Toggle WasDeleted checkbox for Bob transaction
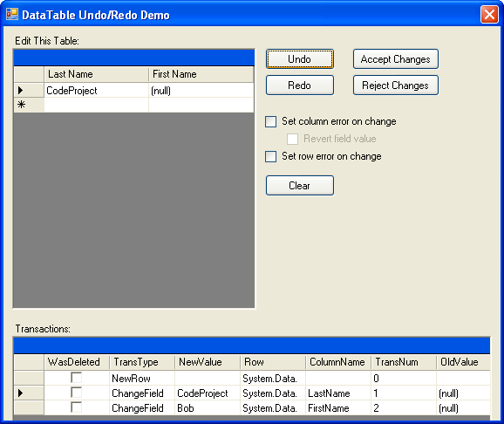The image size is (504, 424). click(76, 407)
